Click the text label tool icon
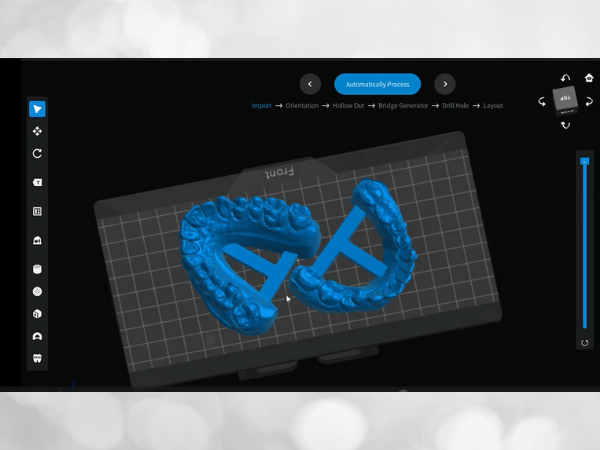 37,182
